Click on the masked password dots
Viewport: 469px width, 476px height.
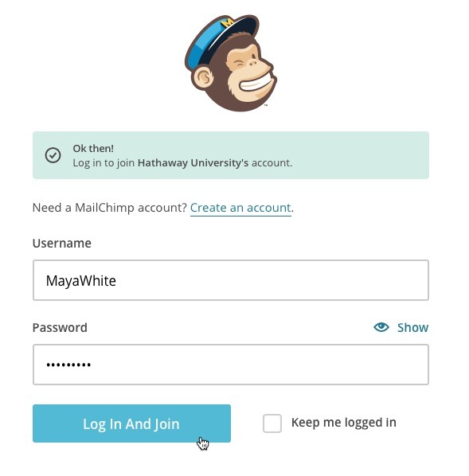pyautogui.click(x=68, y=365)
